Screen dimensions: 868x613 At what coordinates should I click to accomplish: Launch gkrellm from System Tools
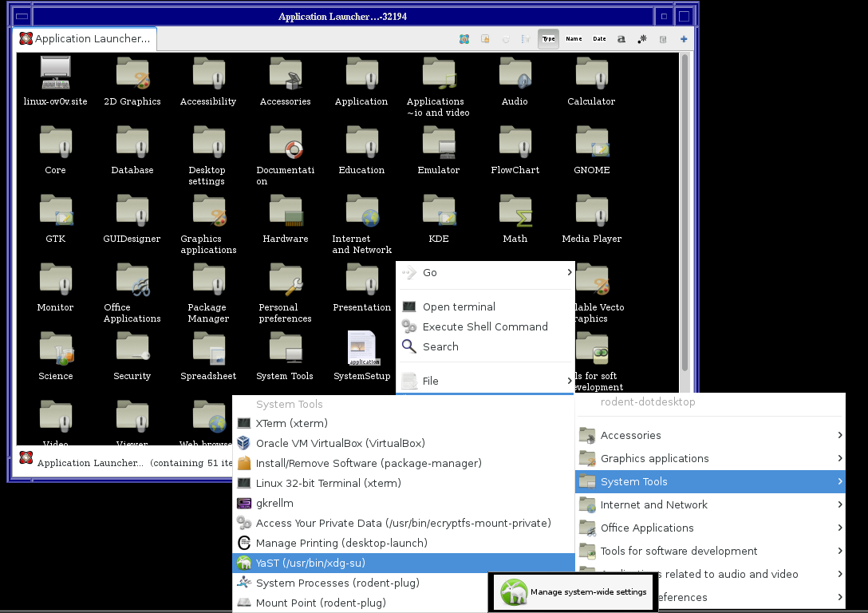(x=404, y=503)
